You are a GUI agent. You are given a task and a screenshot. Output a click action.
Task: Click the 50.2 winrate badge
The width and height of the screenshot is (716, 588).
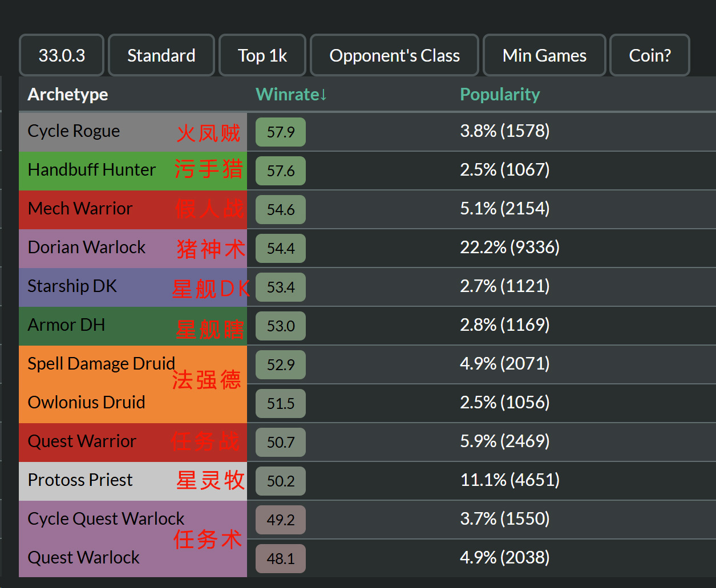pos(281,481)
